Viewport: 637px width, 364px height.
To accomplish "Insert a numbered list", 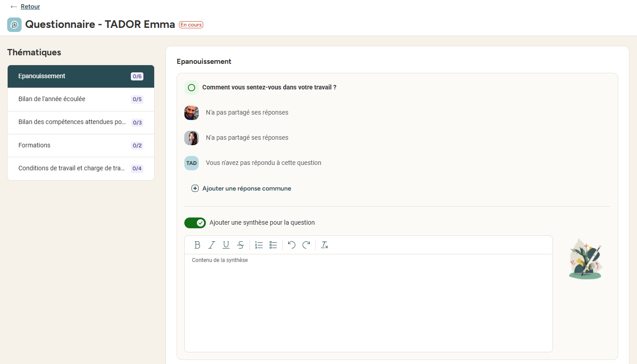I will click(x=259, y=245).
